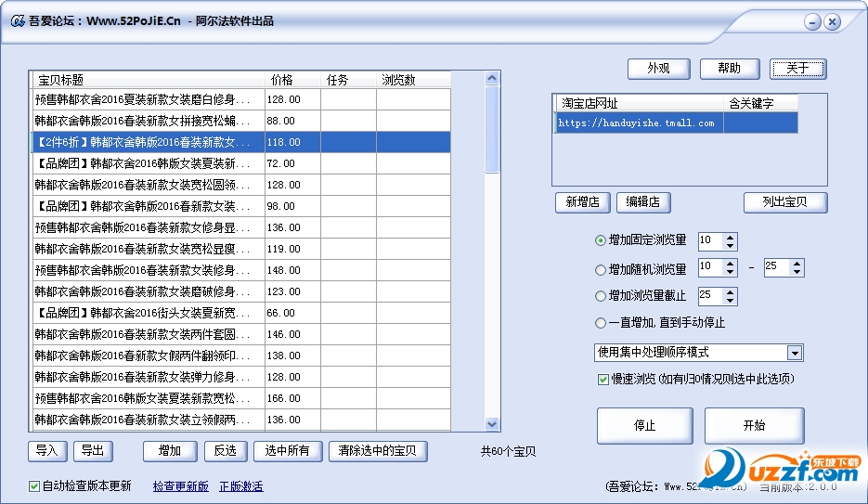Increase the random view maximum spinner

[797, 264]
